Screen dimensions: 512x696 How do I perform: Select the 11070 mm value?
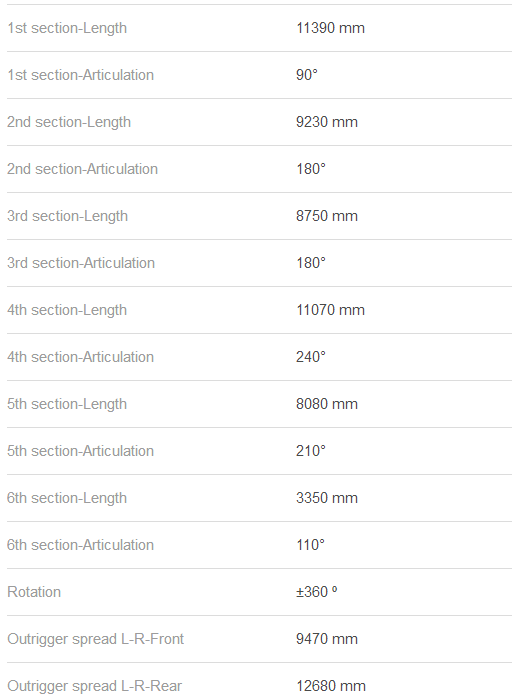click(x=330, y=310)
